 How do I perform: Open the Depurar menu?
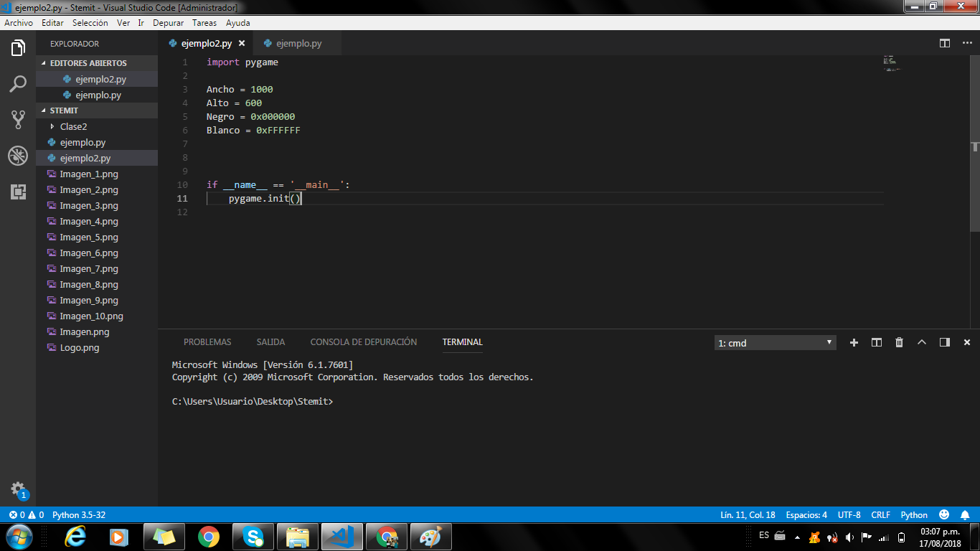coord(169,23)
